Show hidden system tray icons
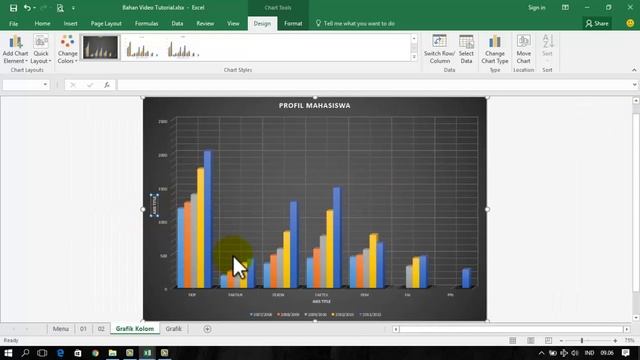The width and height of the screenshot is (640, 360). pyautogui.click(x=541, y=353)
